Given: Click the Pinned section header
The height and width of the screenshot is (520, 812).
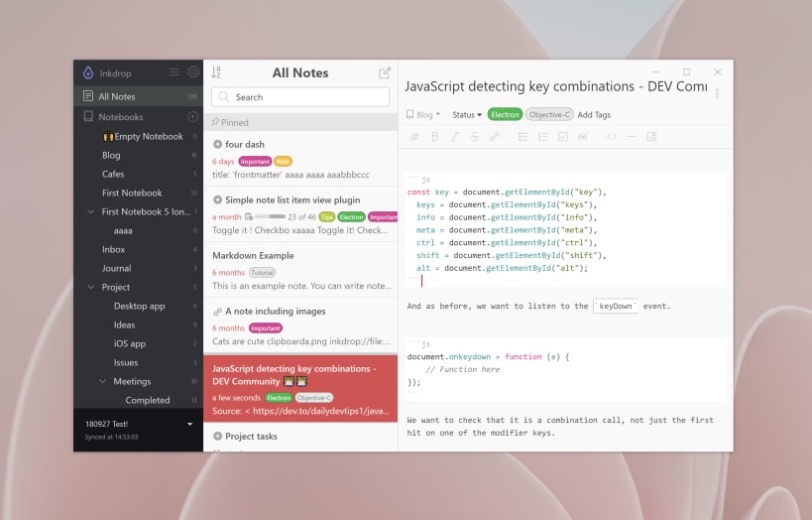Looking at the screenshot, I should tap(300, 122).
